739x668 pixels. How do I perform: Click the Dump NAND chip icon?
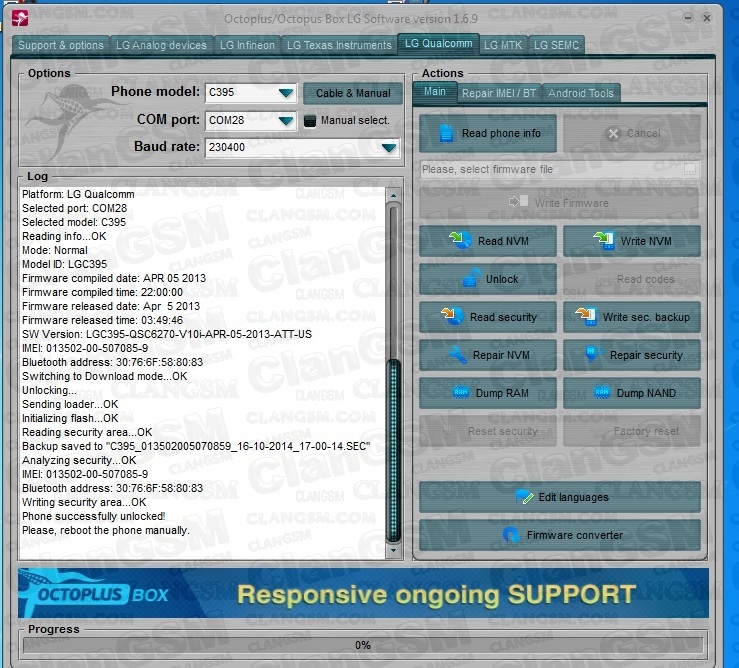pyautogui.click(x=602, y=392)
